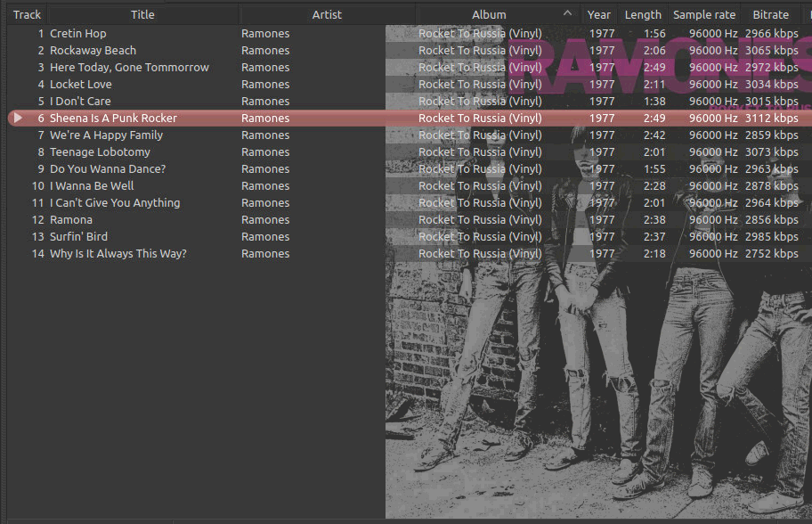
Task: Click the 2752 kbps bitrate value
Action: coord(772,254)
